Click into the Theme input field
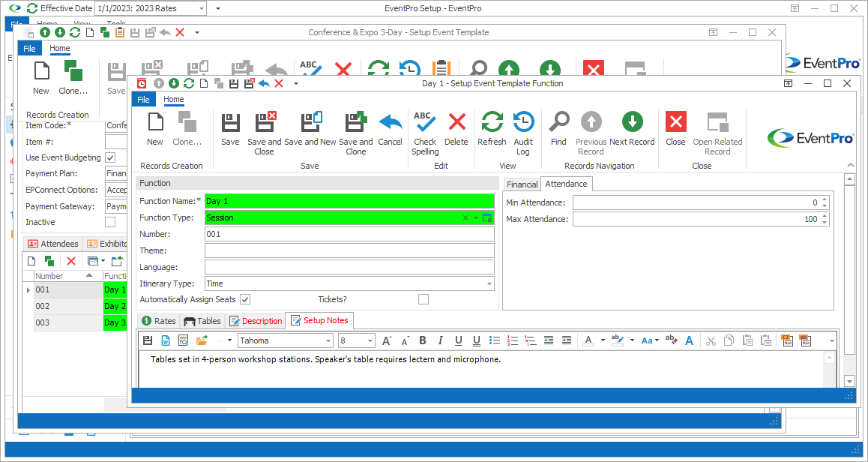Image resolution: width=868 pixels, height=462 pixels. pos(349,250)
